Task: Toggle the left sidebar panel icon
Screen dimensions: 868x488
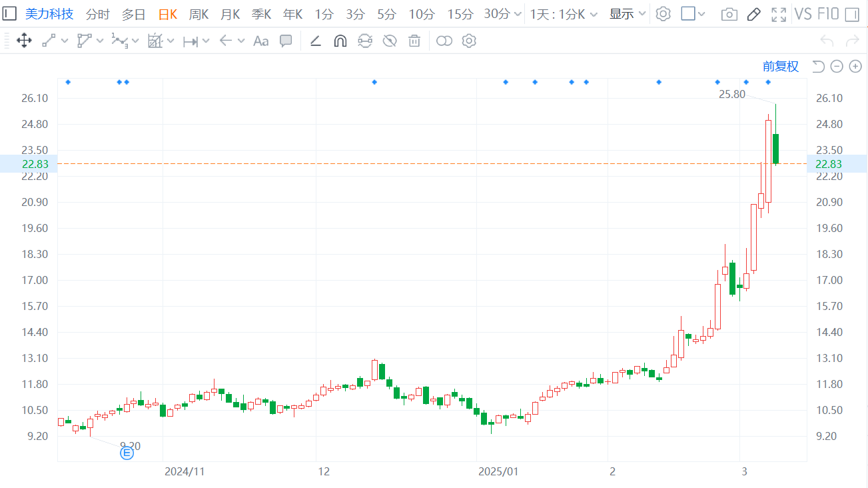Action: (x=9, y=13)
